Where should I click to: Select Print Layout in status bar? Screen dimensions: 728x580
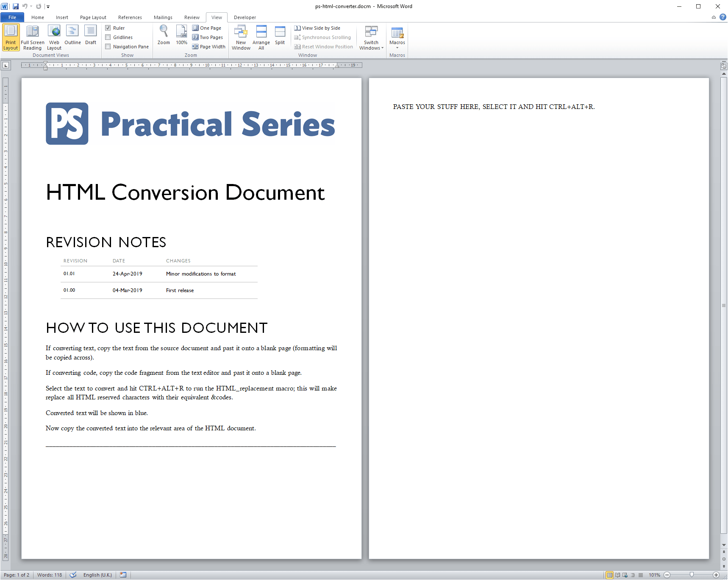[610, 575]
